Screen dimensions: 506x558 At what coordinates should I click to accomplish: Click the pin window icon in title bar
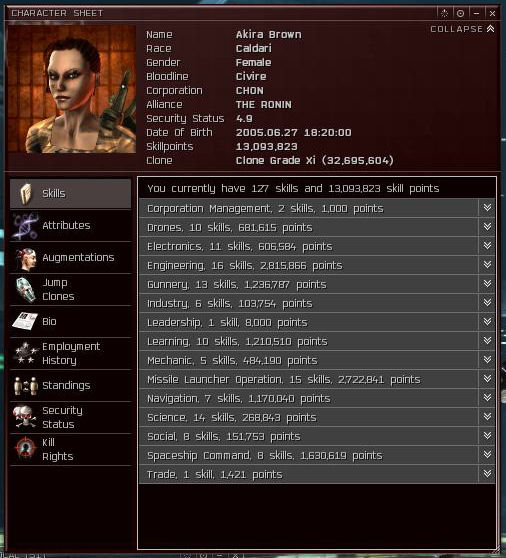(x=460, y=14)
